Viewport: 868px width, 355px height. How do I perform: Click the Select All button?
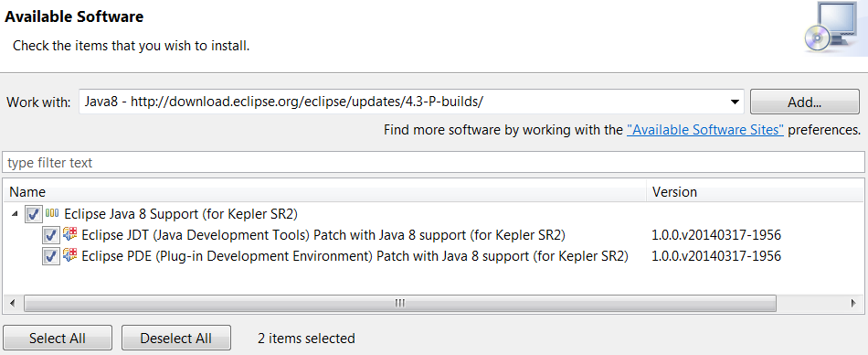click(58, 338)
